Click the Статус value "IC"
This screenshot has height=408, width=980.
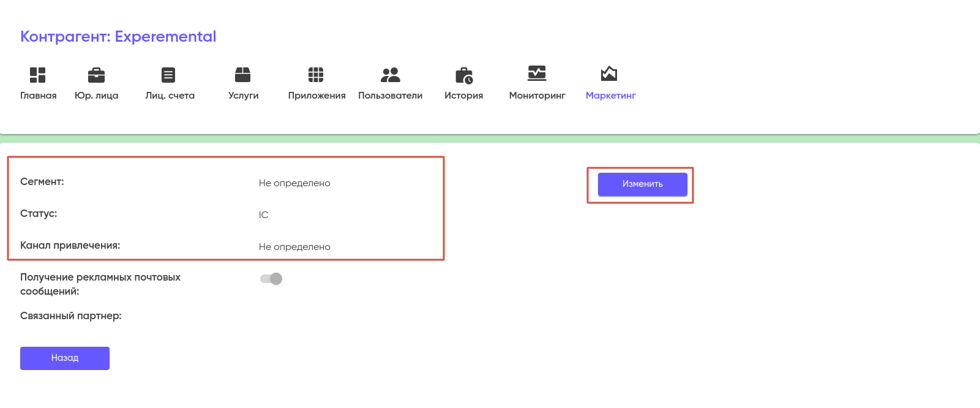click(264, 215)
